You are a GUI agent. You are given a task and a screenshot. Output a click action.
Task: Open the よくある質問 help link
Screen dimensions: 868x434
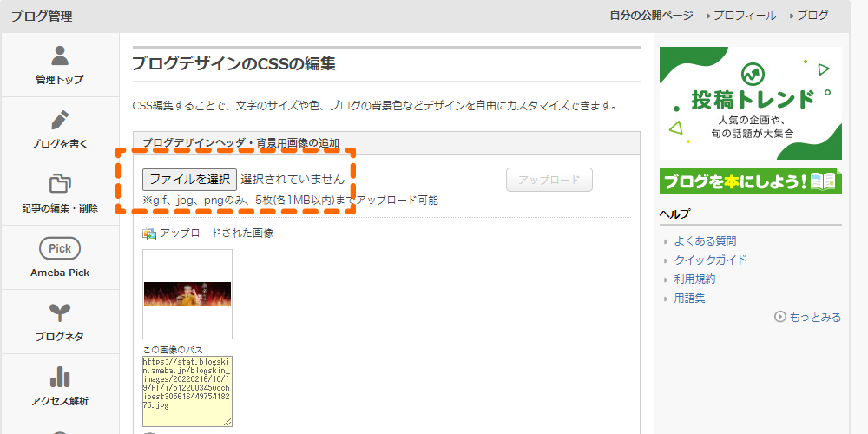coord(705,240)
